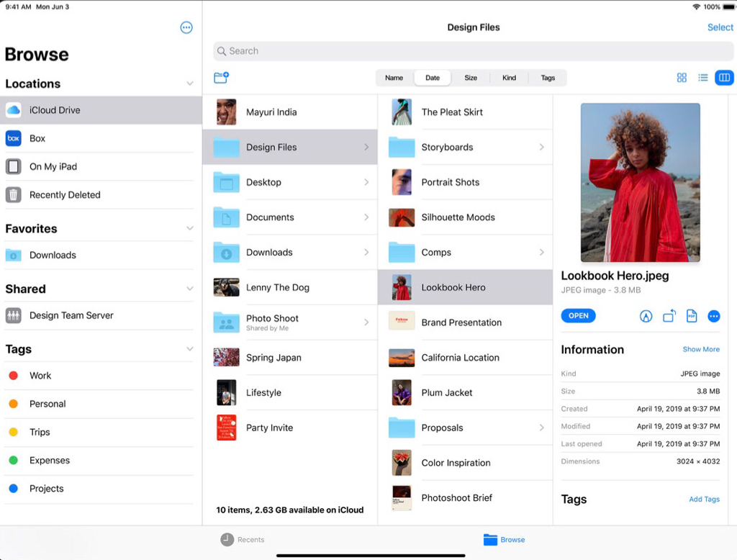Collapse the Shared section
This screenshot has width=737, height=560.
point(190,289)
